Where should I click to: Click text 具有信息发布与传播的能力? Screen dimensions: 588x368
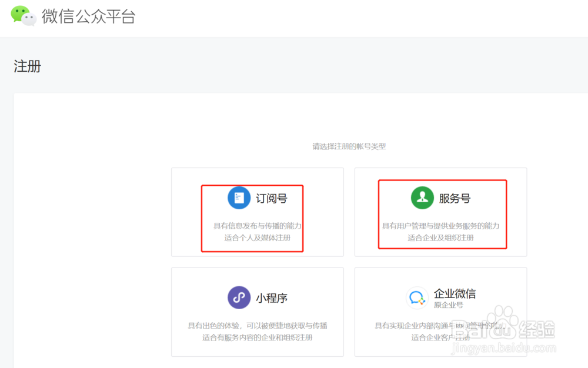click(x=258, y=226)
